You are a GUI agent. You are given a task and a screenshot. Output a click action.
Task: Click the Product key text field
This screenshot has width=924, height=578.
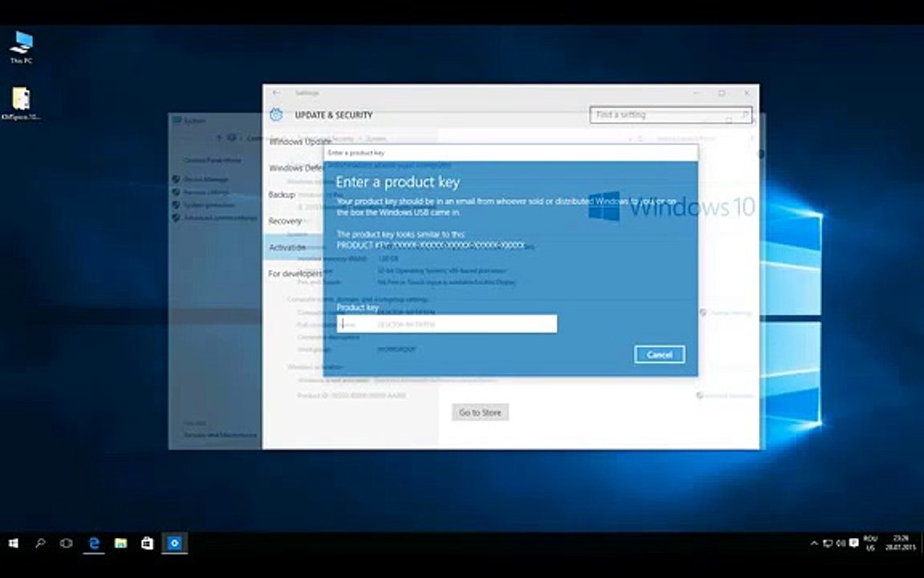(447, 324)
